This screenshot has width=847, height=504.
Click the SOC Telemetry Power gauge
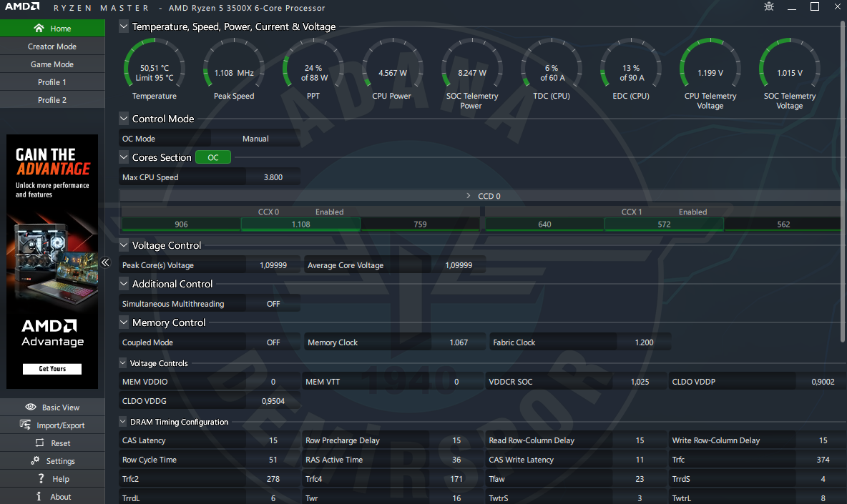[472, 74]
